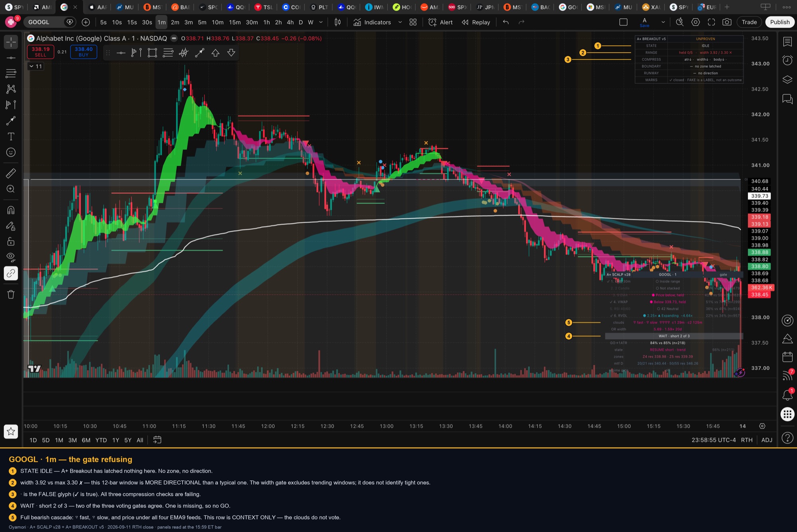Open the Indicators dialog
The width and height of the screenshot is (797, 532).
[372, 22]
